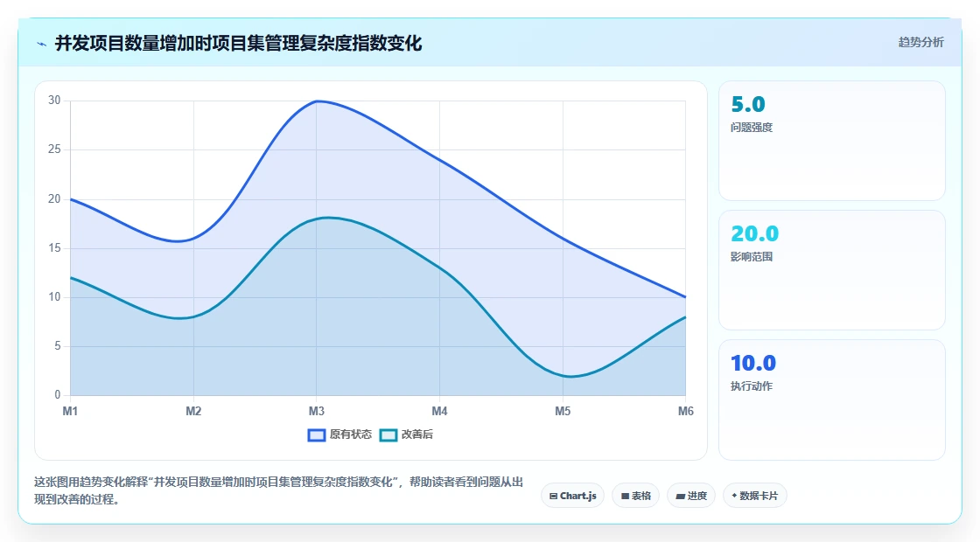Click the 10 y-axis tick label
This screenshot has width=980, height=542.
[54, 296]
